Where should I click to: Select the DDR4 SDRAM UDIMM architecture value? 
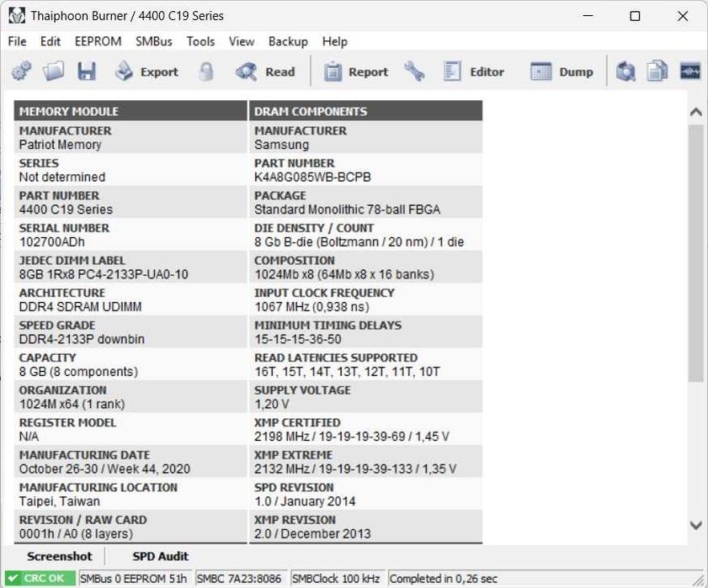[x=80, y=307]
